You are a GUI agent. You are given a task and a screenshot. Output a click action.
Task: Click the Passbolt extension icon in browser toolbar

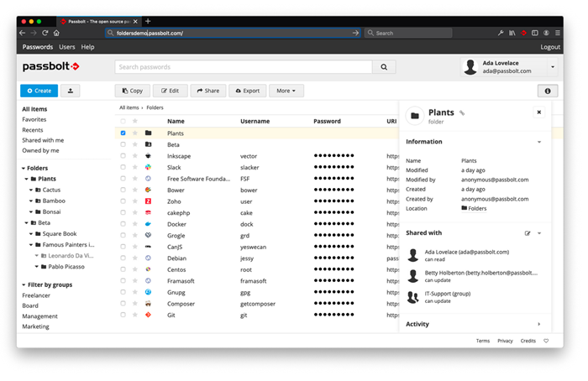click(523, 33)
